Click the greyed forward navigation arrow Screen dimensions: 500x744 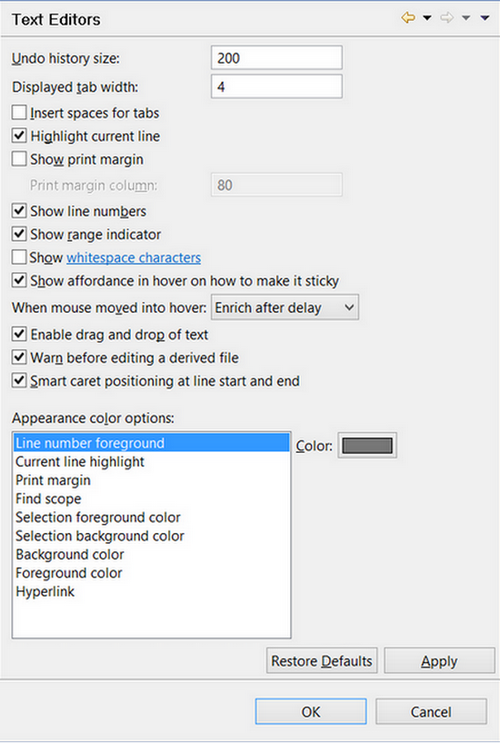pos(446,18)
